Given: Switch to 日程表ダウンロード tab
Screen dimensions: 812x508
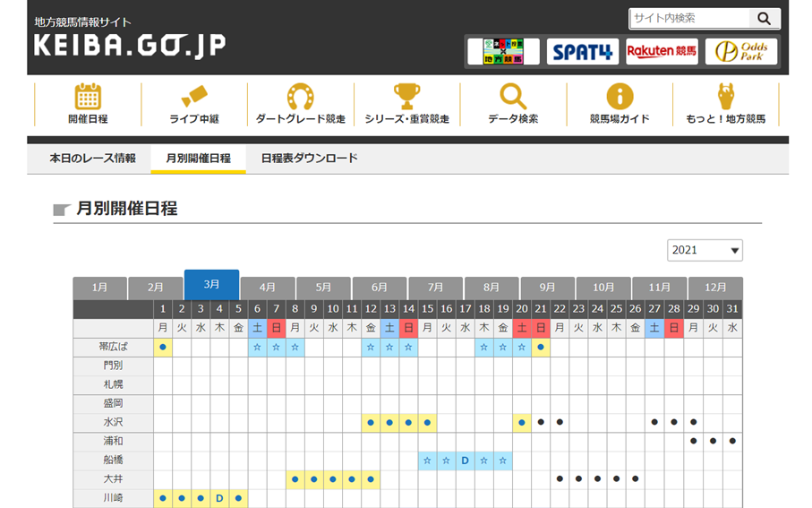Looking at the screenshot, I should 309,159.
